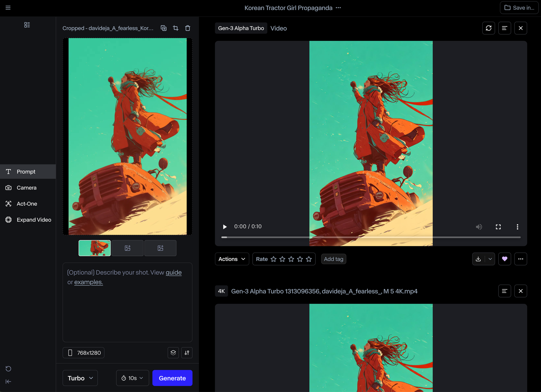Expand the Actions dropdown
The height and width of the screenshot is (392, 541).
[x=232, y=259]
